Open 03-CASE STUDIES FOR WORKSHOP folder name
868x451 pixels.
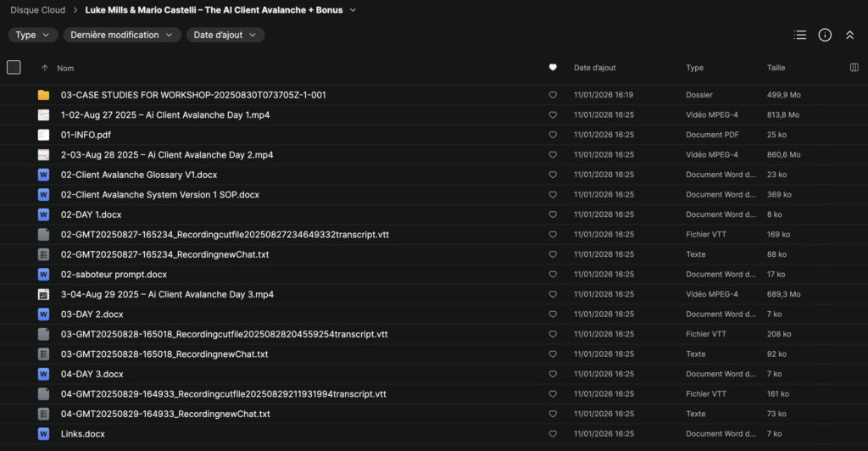click(193, 95)
